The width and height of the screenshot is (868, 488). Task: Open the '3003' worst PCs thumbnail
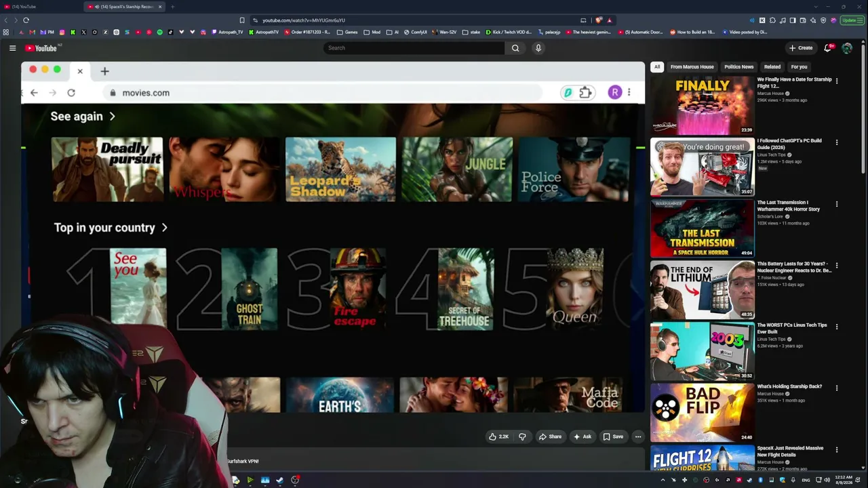pyautogui.click(x=703, y=351)
